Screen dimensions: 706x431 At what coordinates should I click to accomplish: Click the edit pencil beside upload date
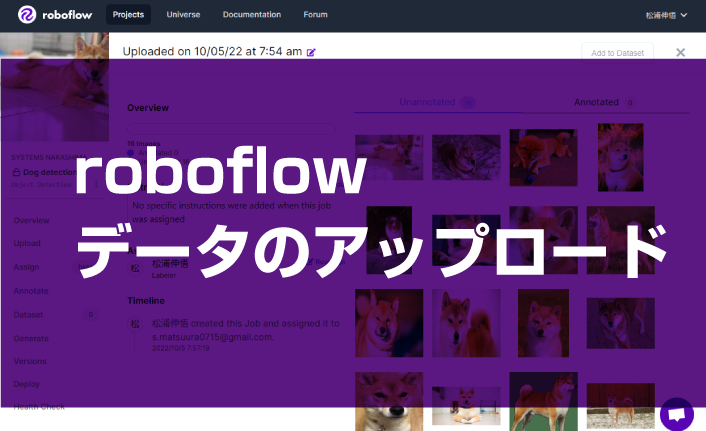click(x=311, y=52)
